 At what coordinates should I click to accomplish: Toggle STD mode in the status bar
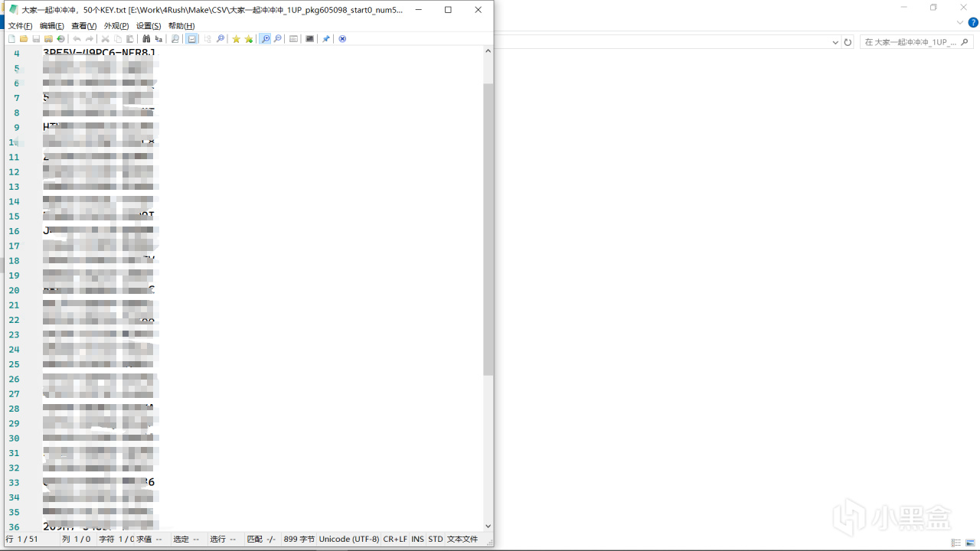tap(436, 540)
